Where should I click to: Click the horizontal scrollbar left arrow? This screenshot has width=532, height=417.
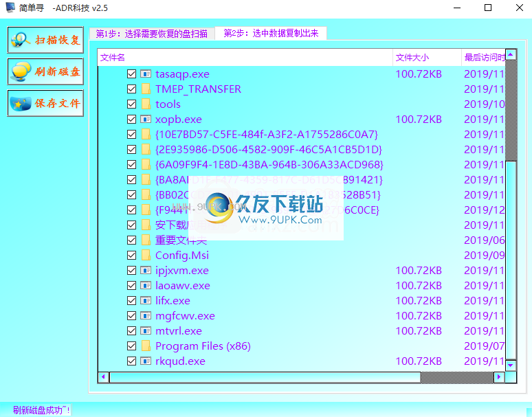click(x=104, y=377)
